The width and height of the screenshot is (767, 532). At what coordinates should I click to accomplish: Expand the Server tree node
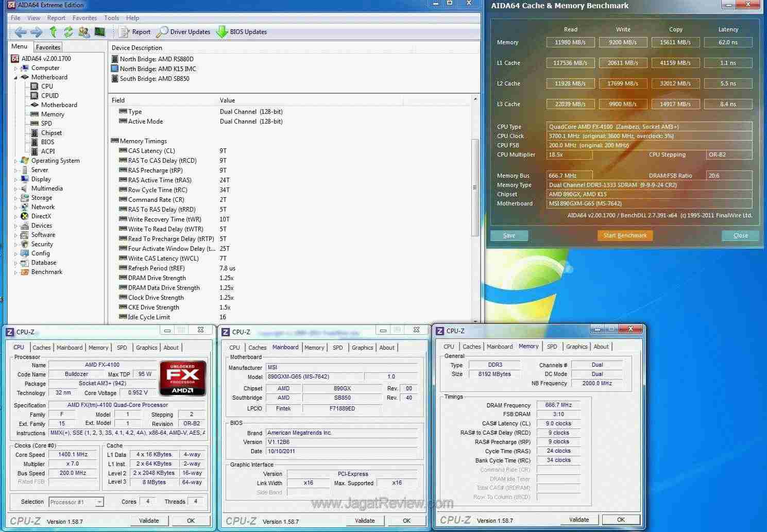pos(15,170)
